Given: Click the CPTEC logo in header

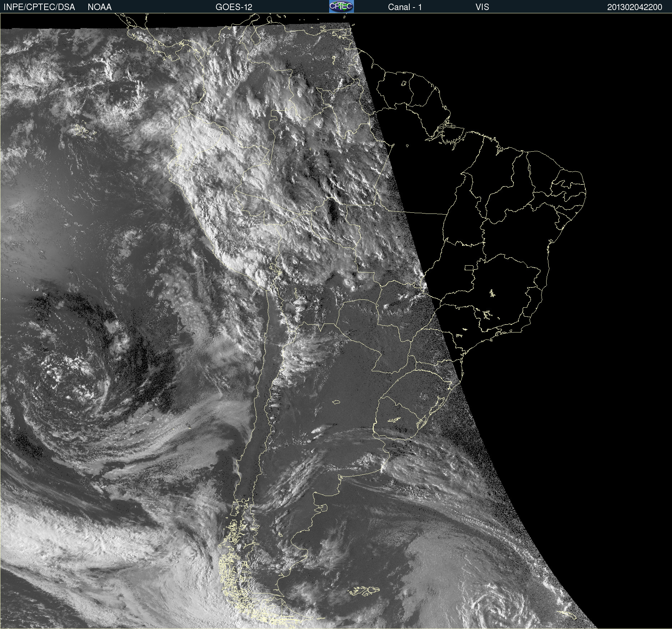Looking at the screenshot, I should [341, 6].
